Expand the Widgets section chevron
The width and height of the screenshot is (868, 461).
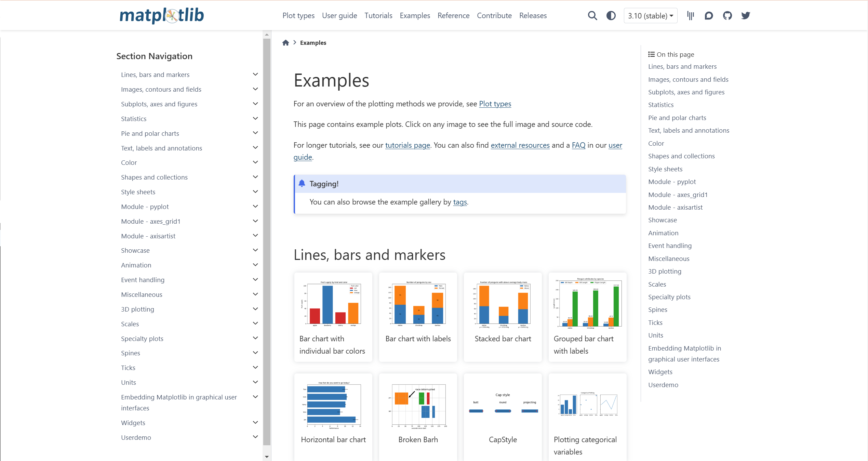point(255,422)
